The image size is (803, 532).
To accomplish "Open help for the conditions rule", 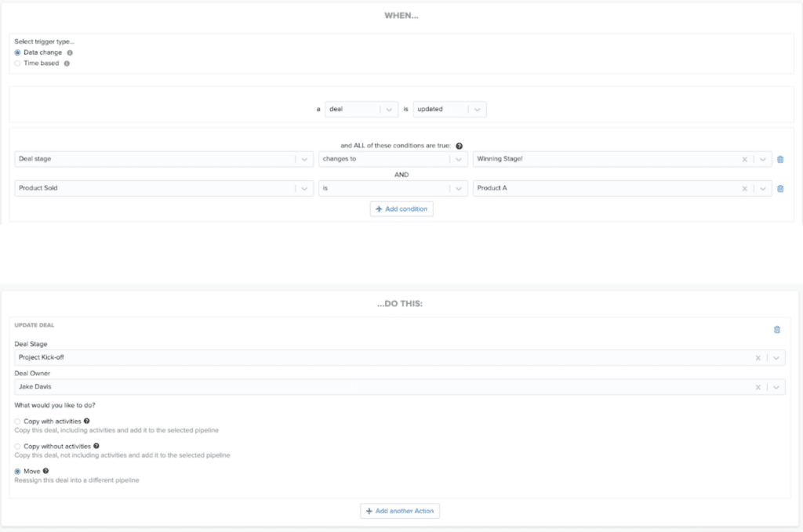I will coord(459,145).
